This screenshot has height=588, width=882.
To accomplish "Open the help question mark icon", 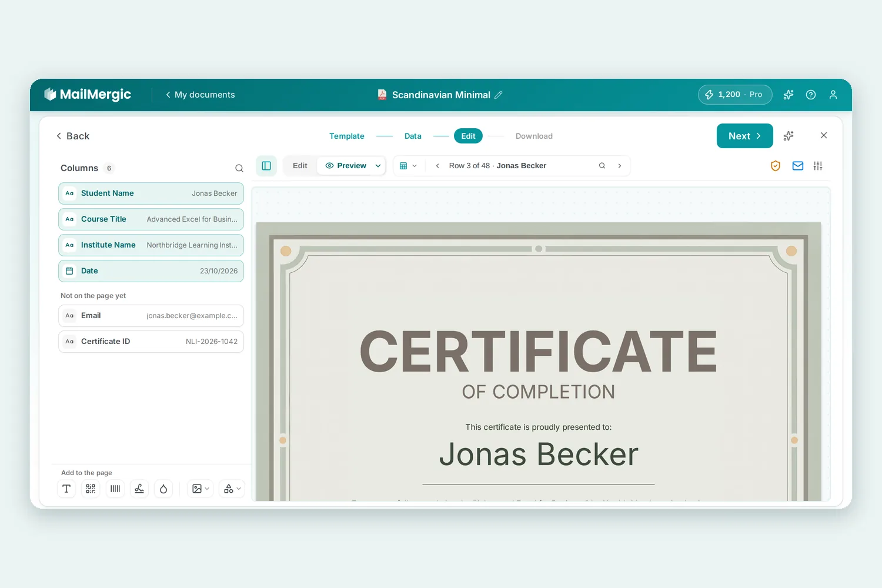I will click(811, 95).
